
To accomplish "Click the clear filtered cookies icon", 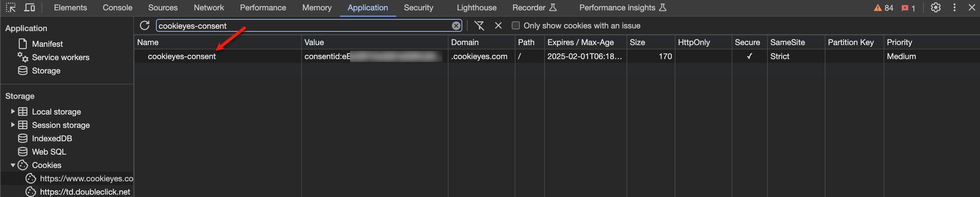I will [479, 25].
